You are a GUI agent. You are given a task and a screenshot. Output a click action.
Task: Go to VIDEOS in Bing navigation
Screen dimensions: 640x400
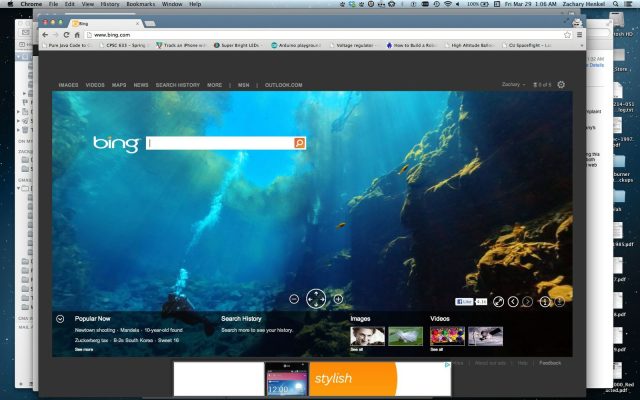click(x=95, y=85)
